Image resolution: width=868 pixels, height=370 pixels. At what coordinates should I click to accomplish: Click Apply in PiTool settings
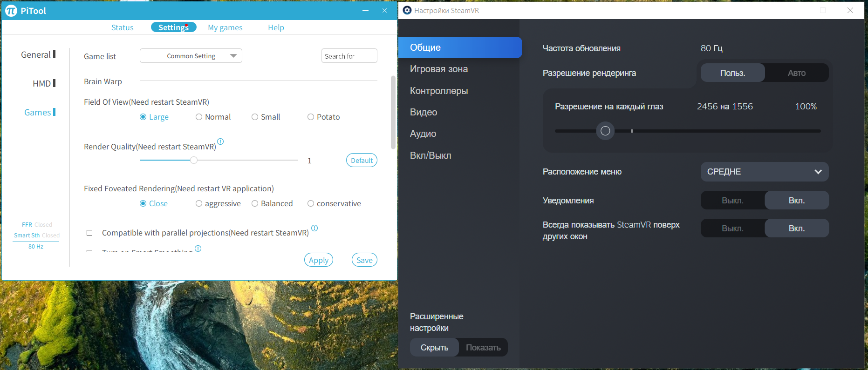319,260
